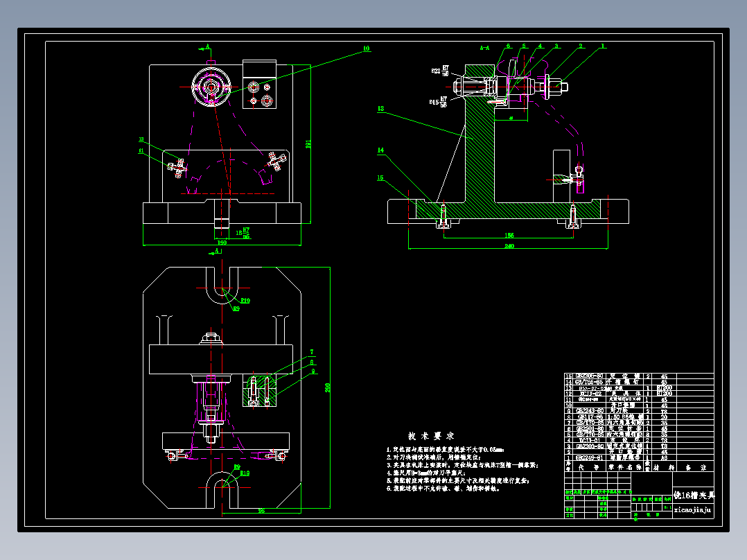Click the lower slot 'R9' radius label
Screen dimensions: 747x560
(x=237, y=467)
